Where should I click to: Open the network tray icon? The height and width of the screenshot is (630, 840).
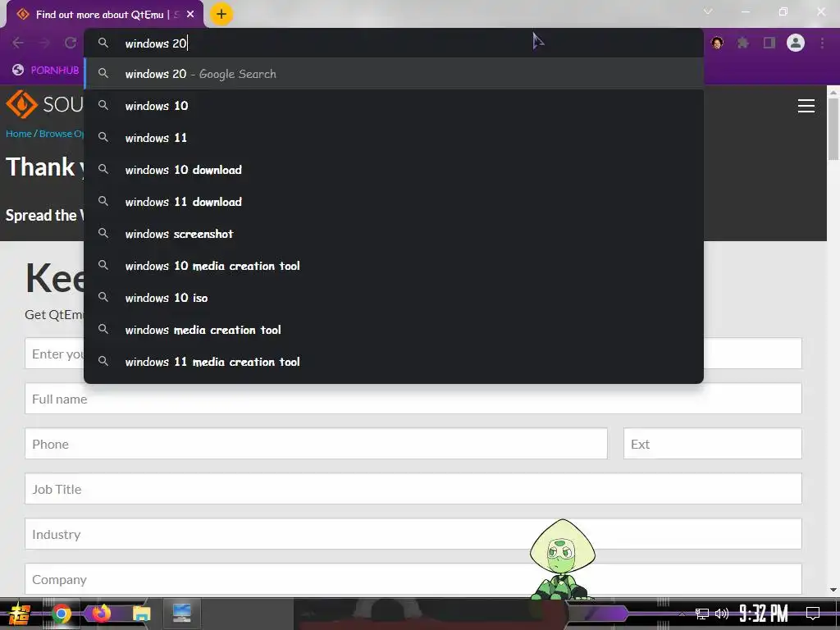702,614
